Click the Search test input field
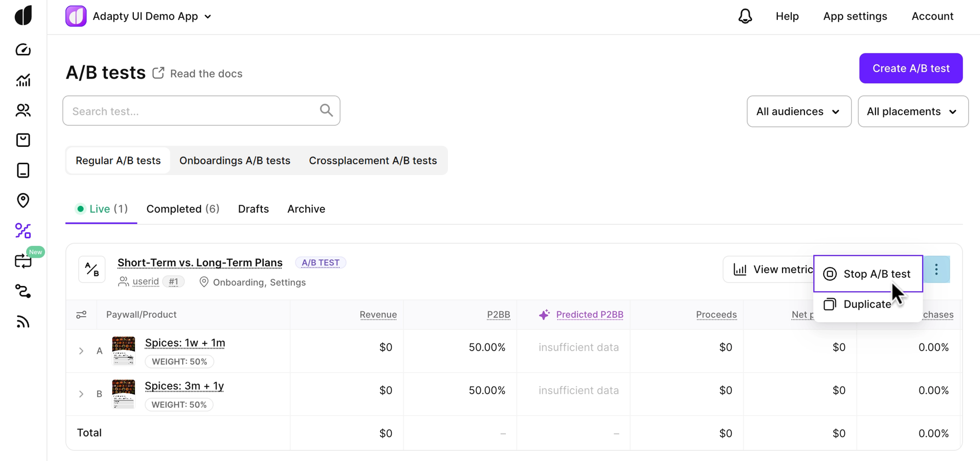The width and height of the screenshot is (980, 461). 195,111
